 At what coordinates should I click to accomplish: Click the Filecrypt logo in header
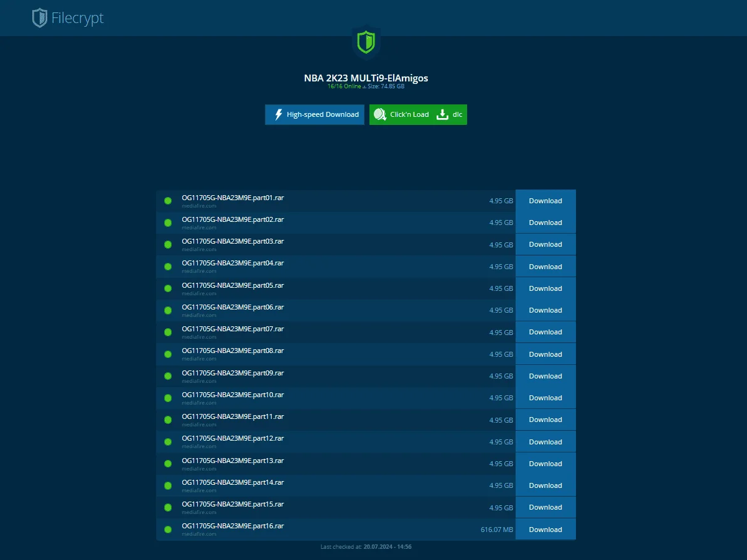coord(68,18)
